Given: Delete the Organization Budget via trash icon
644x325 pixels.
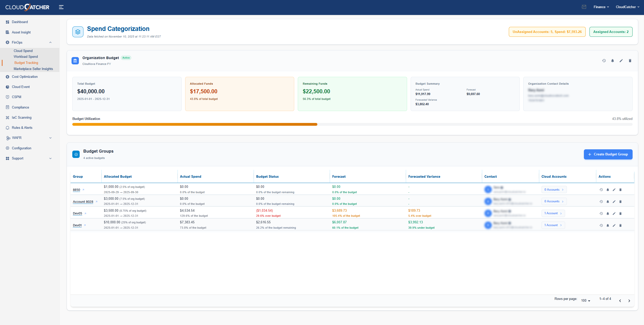Looking at the screenshot, I should click(x=630, y=61).
